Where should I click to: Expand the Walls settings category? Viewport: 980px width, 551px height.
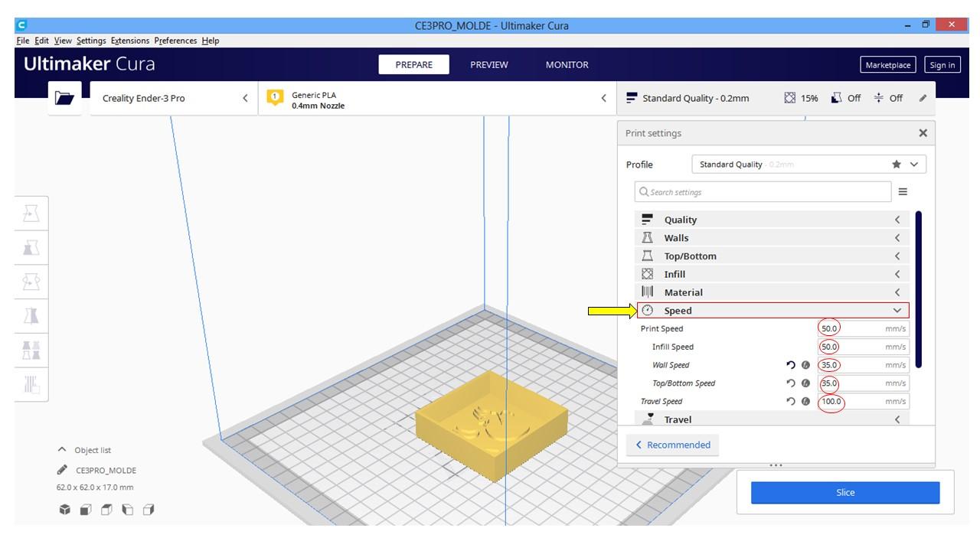[772, 238]
